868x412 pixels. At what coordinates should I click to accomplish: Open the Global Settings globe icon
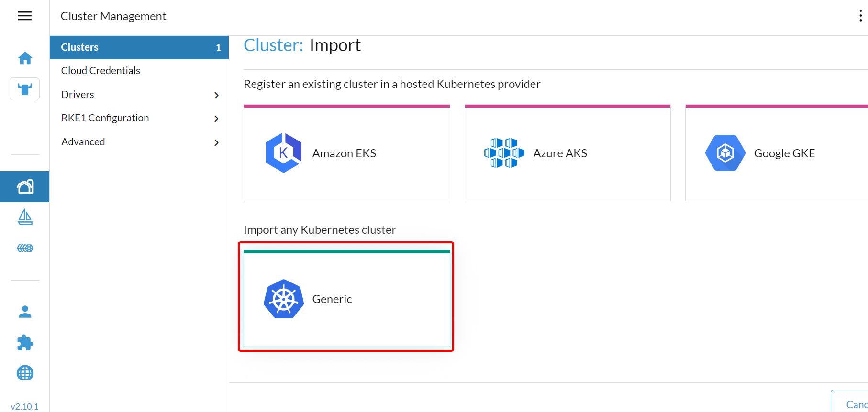tap(25, 373)
